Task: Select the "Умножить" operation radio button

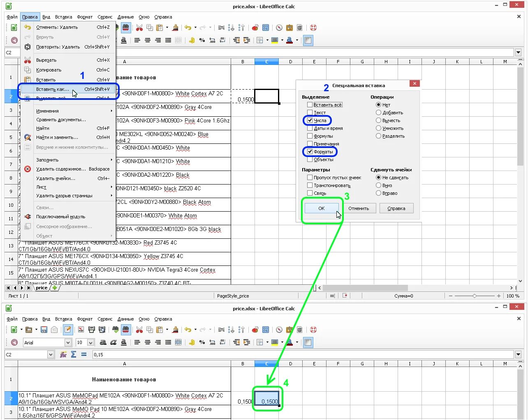Action: tap(378, 128)
